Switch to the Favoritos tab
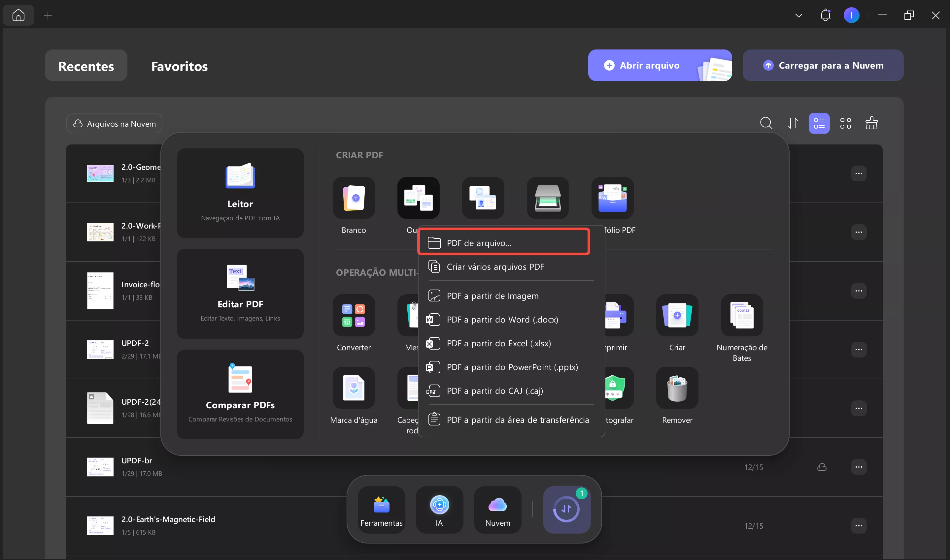The height and width of the screenshot is (560, 950). click(179, 66)
